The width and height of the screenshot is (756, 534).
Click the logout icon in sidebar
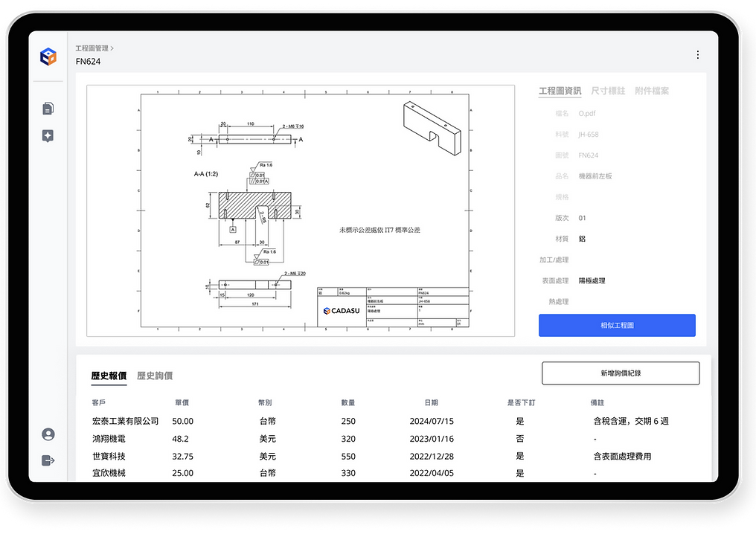pyautogui.click(x=48, y=461)
